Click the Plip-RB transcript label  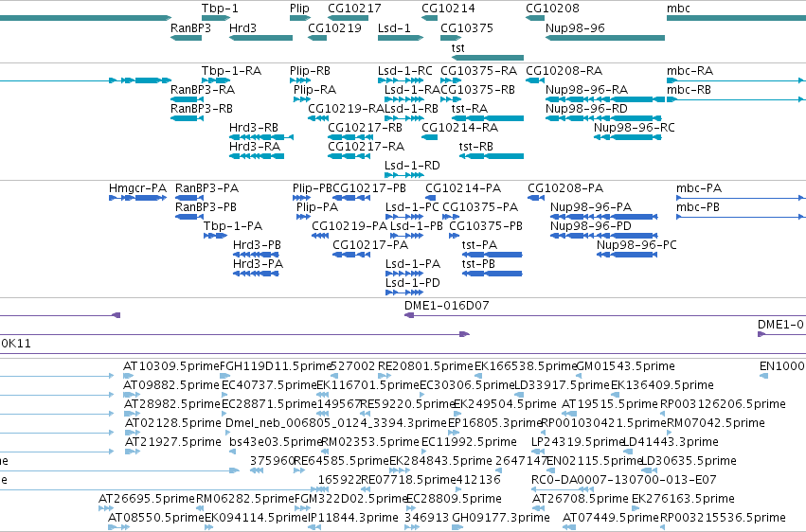pyautogui.click(x=310, y=70)
